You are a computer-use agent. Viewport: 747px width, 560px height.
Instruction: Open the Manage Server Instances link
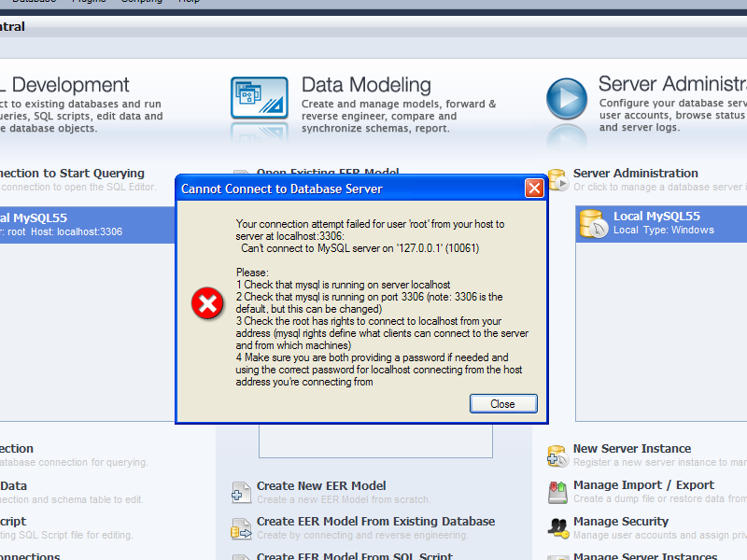point(645,555)
